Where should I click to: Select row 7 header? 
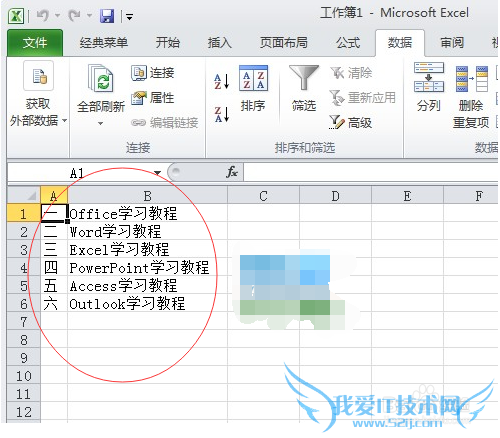tap(24, 321)
